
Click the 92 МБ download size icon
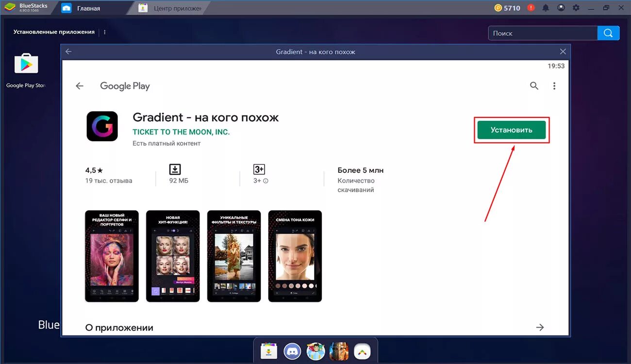click(175, 169)
